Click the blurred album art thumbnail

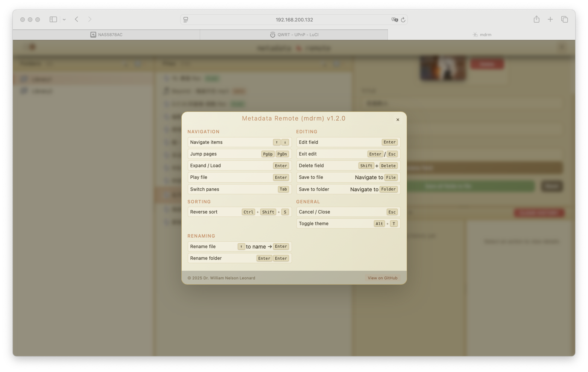coord(443,68)
